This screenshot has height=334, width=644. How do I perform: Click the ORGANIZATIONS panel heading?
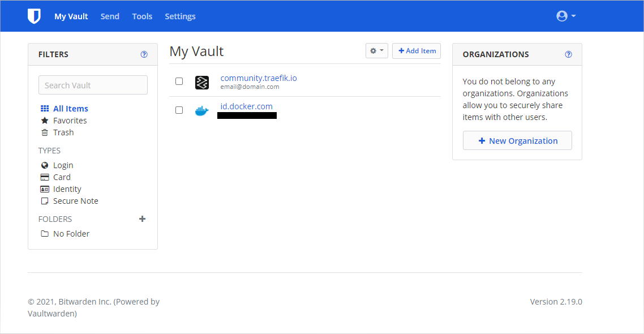pyautogui.click(x=496, y=54)
